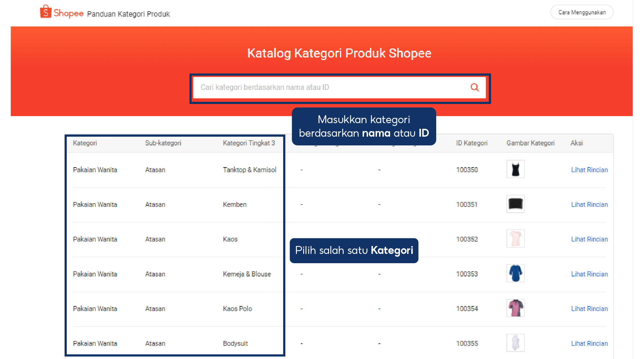Click the magnifier search icon
This screenshot has width=644, height=359.
click(475, 87)
